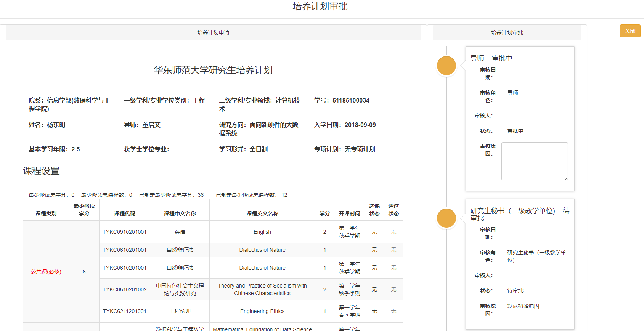The width and height of the screenshot is (644, 331).
Task: Click the 课程设置 section heading
Action: pyautogui.click(x=42, y=171)
